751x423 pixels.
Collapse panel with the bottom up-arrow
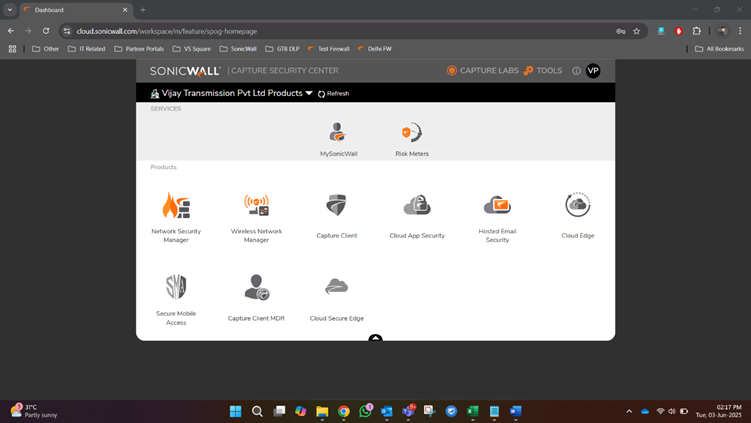376,338
